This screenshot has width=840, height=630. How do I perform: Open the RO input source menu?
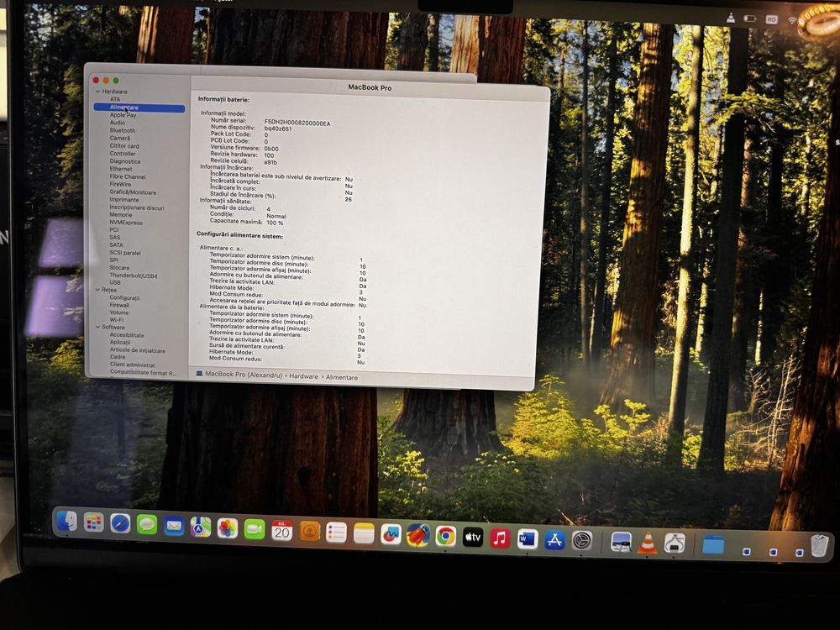[x=771, y=19]
